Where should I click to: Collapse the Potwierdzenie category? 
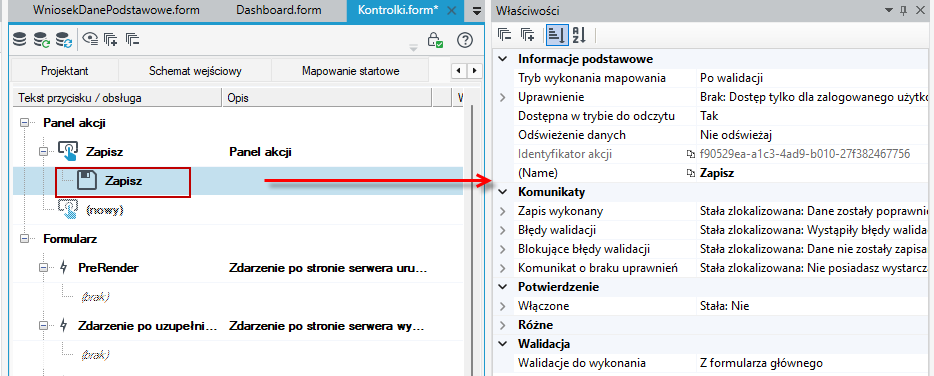pyautogui.click(x=503, y=287)
